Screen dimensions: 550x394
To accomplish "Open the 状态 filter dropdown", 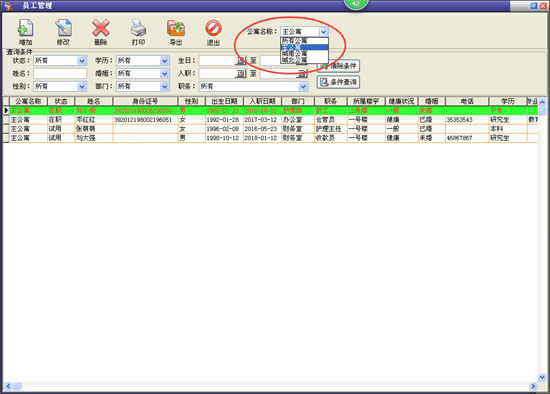I will (81, 61).
